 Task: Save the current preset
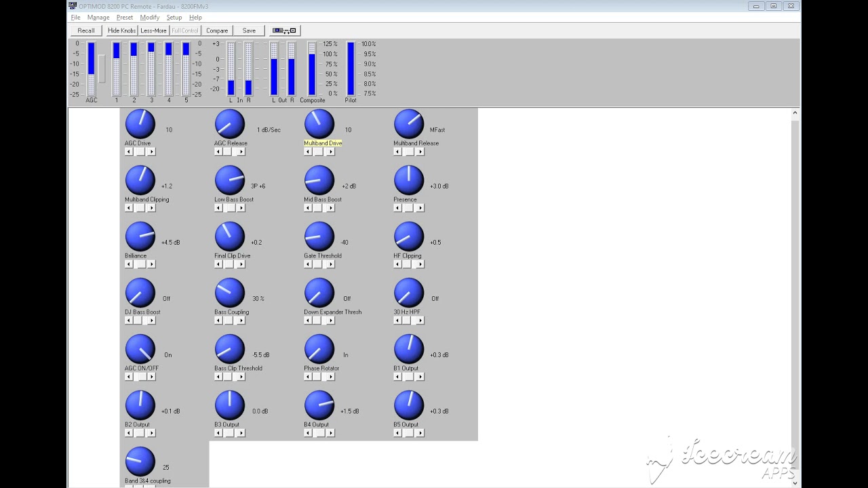tap(249, 30)
